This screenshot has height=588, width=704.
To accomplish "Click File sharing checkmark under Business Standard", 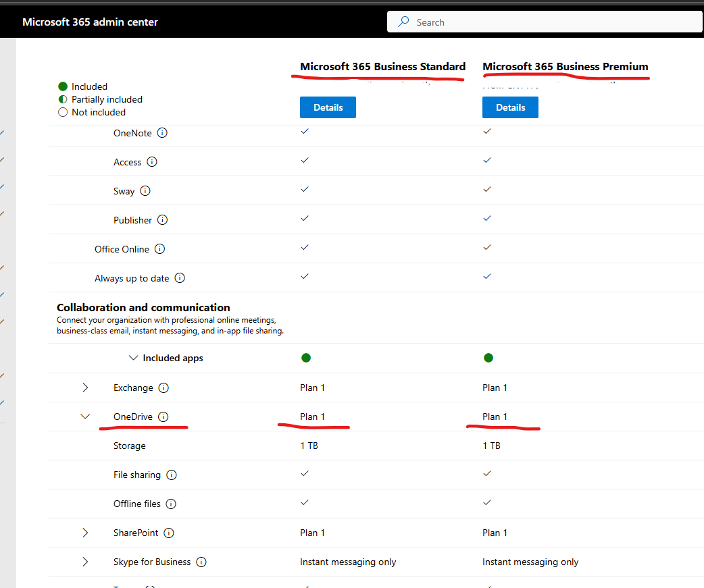I will [x=305, y=473].
